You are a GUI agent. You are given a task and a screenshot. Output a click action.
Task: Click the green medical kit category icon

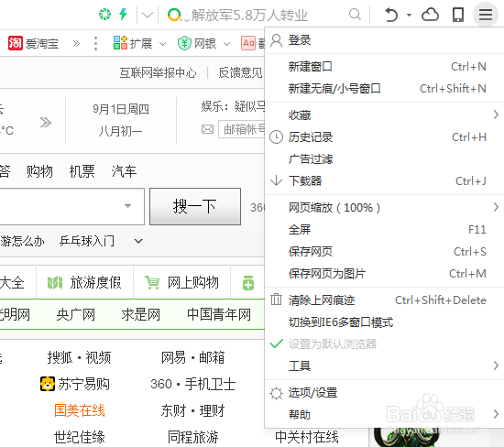tap(248, 283)
